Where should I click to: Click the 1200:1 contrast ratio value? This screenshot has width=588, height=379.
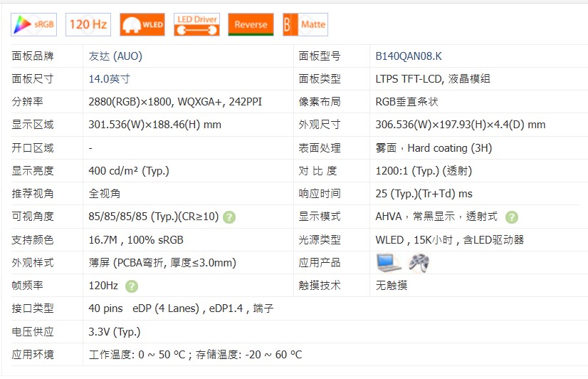pyautogui.click(x=424, y=171)
